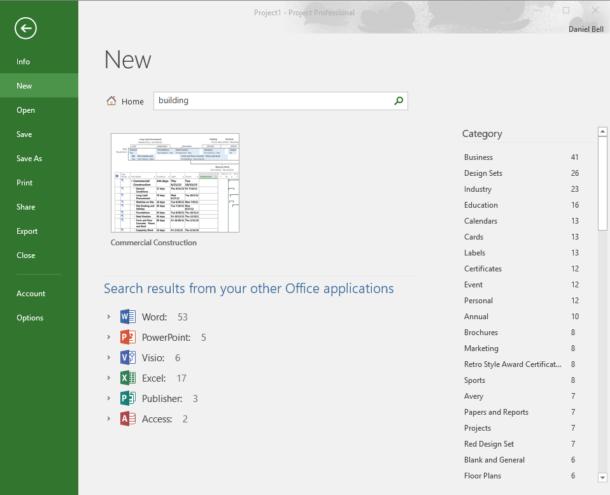
Task: Select Retro Style Award Certificat... category
Action: [x=521, y=364]
